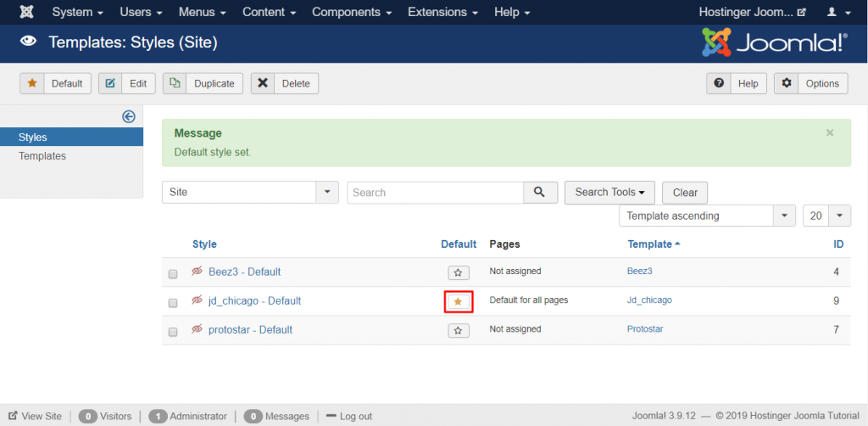
Task: Click the Joomla logo icon in top-left
Action: click(x=27, y=13)
